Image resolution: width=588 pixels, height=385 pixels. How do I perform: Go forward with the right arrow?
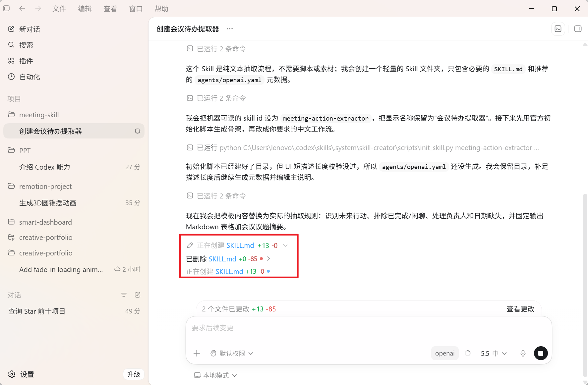point(38,8)
